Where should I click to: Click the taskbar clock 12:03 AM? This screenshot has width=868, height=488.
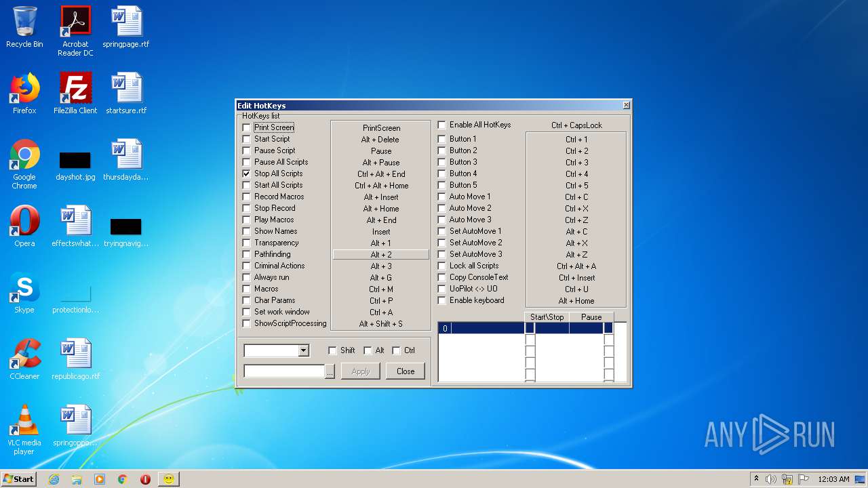click(833, 479)
